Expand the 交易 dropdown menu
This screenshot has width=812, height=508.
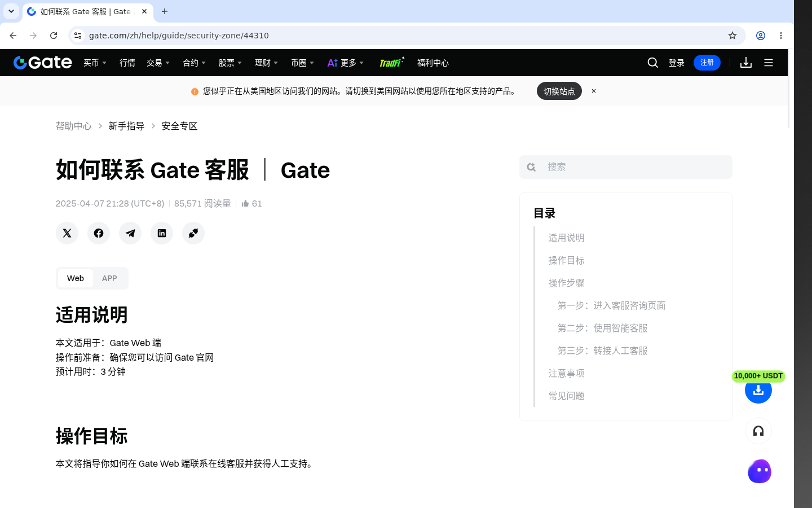(158, 63)
